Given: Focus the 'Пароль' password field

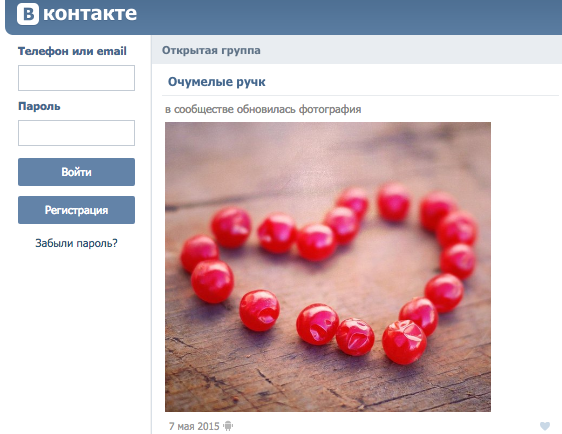Looking at the screenshot, I should pyautogui.click(x=76, y=133).
